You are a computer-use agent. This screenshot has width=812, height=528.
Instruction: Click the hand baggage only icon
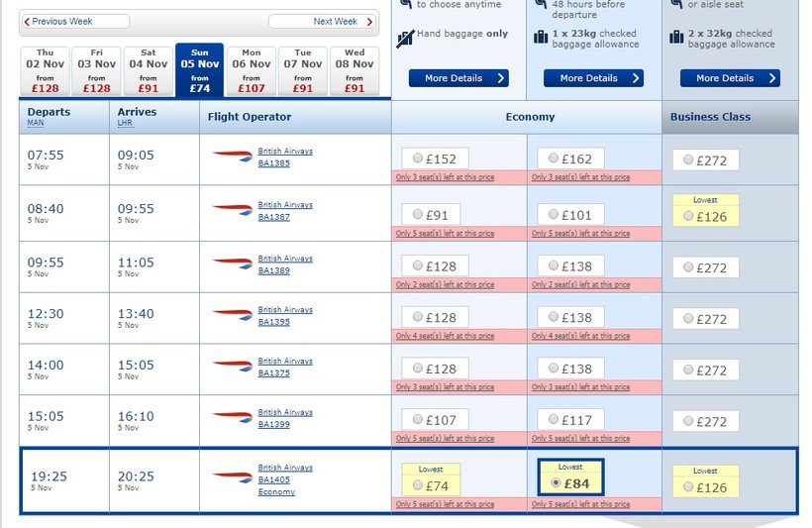click(x=406, y=38)
